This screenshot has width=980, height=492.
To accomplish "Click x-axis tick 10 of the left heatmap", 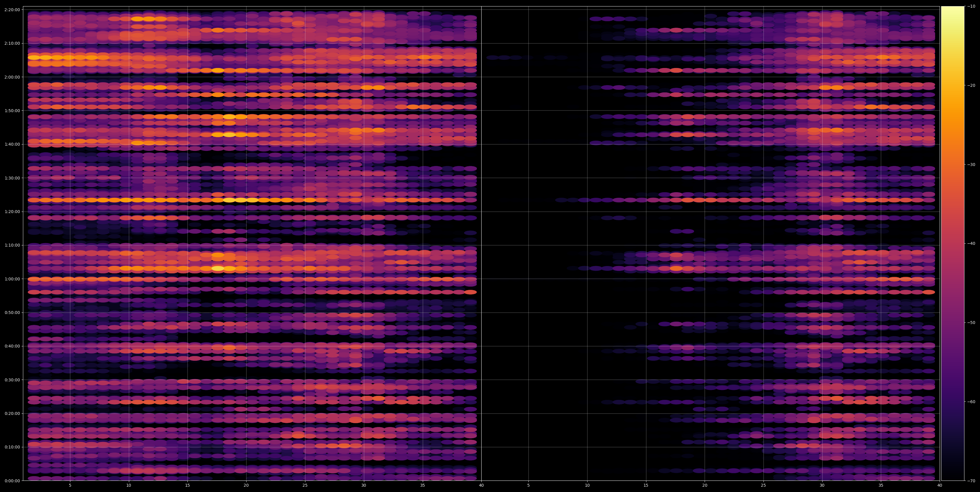I will 129,486.
